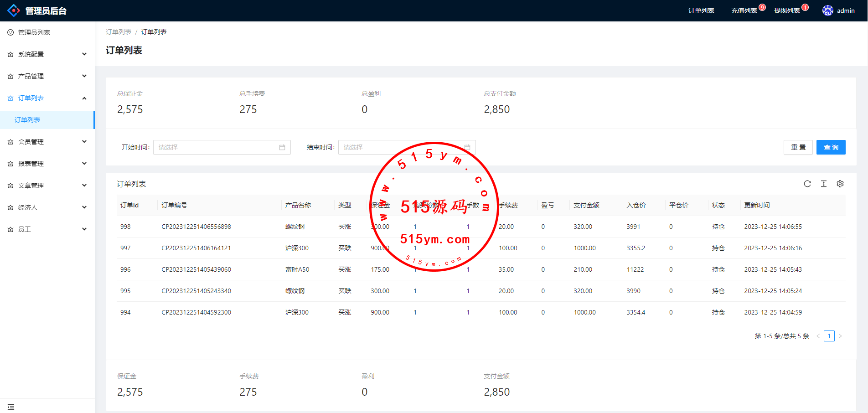This screenshot has height=413, width=868.
Task: Open 充值列表 in the top navigation
Action: click(744, 10)
